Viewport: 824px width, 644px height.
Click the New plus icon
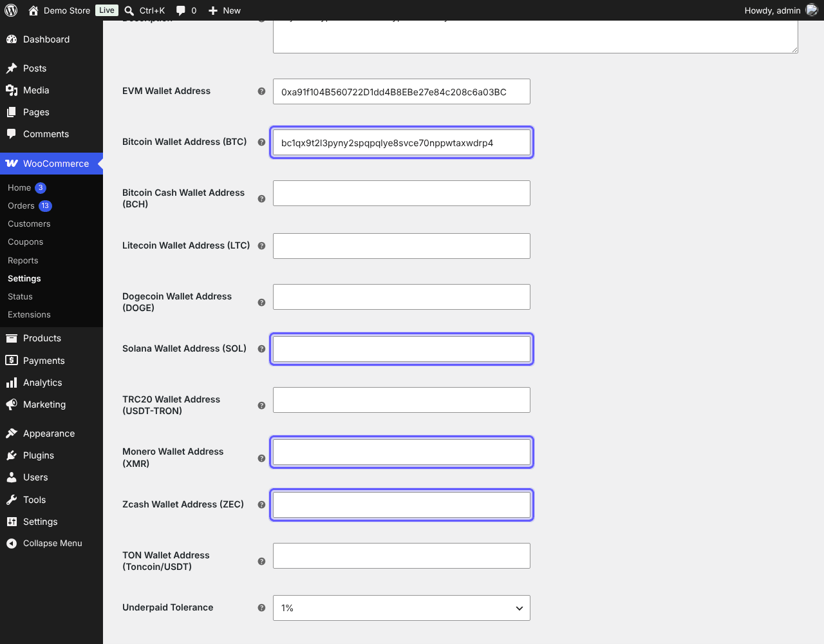click(213, 10)
